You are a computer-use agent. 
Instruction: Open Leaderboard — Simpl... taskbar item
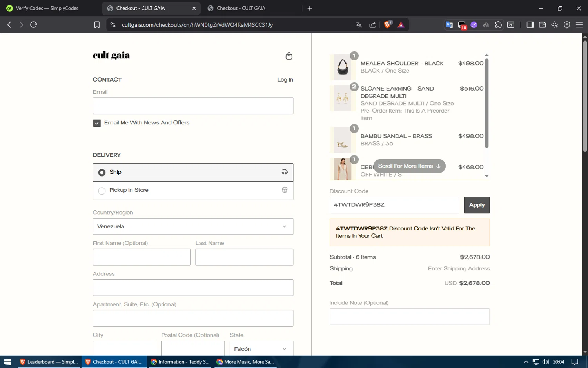(x=49, y=362)
